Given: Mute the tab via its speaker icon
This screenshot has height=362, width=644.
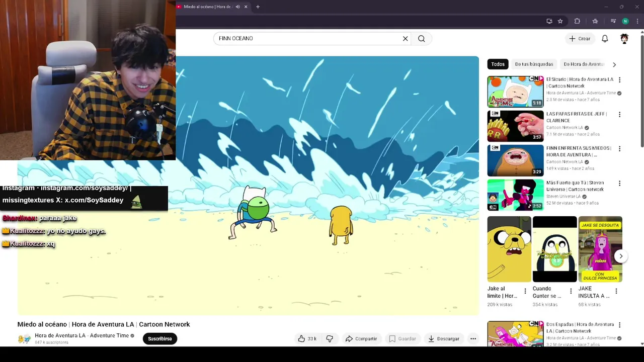Looking at the screenshot, I should pyautogui.click(x=237, y=7).
